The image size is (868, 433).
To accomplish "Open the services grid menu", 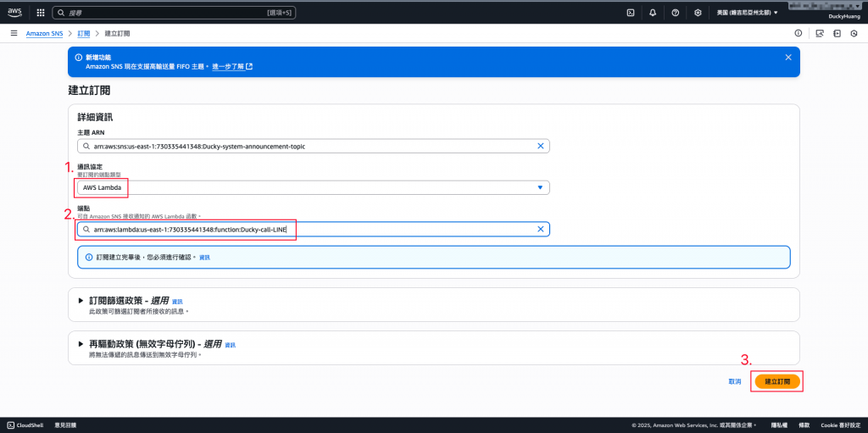I will [x=41, y=12].
